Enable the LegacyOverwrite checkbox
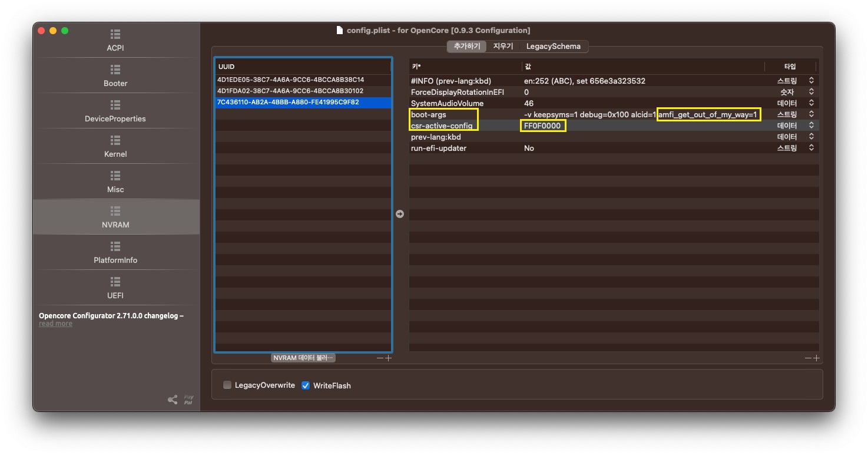The height and width of the screenshot is (455, 868). tap(227, 385)
